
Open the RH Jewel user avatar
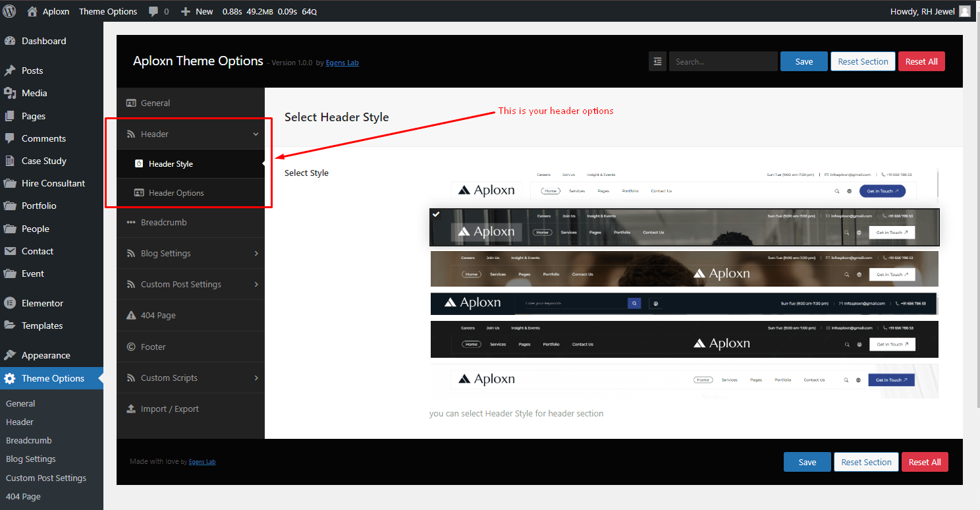click(x=965, y=11)
